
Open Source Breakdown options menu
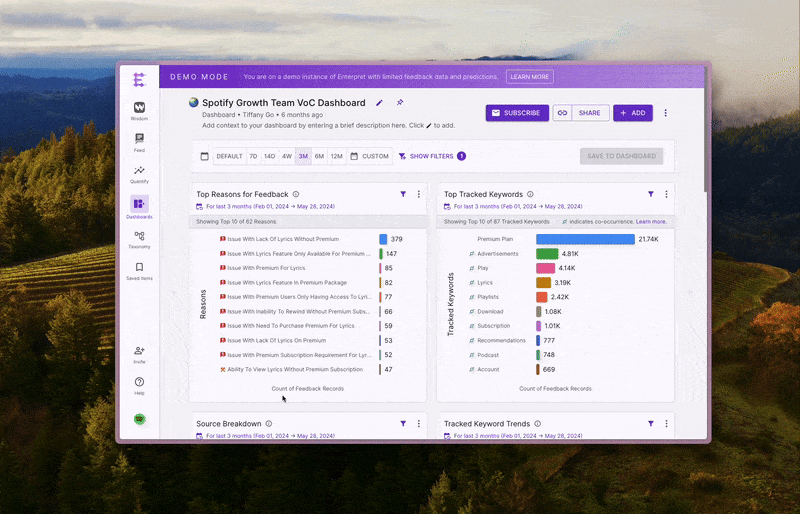coord(419,424)
